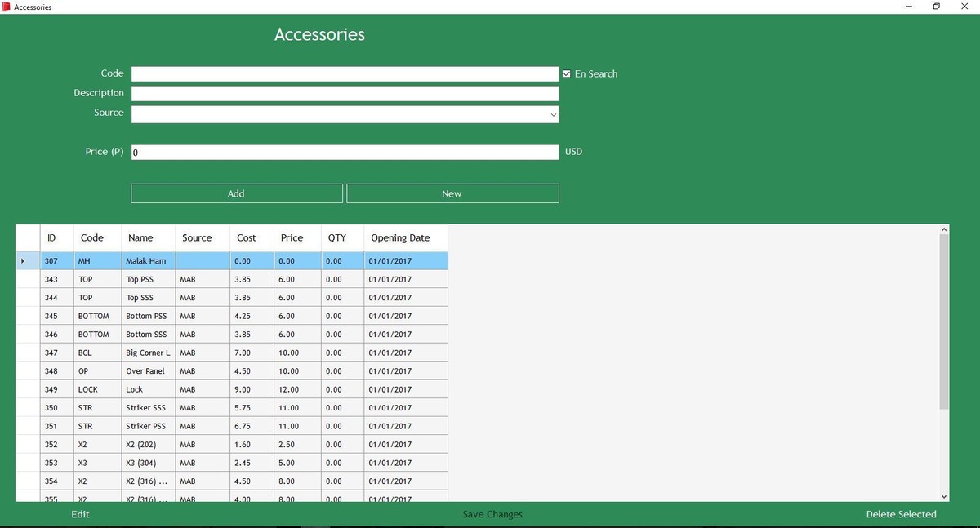Screen dimensions: 980x528
Task: Click the Add button
Action: click(x=237, y=193)
